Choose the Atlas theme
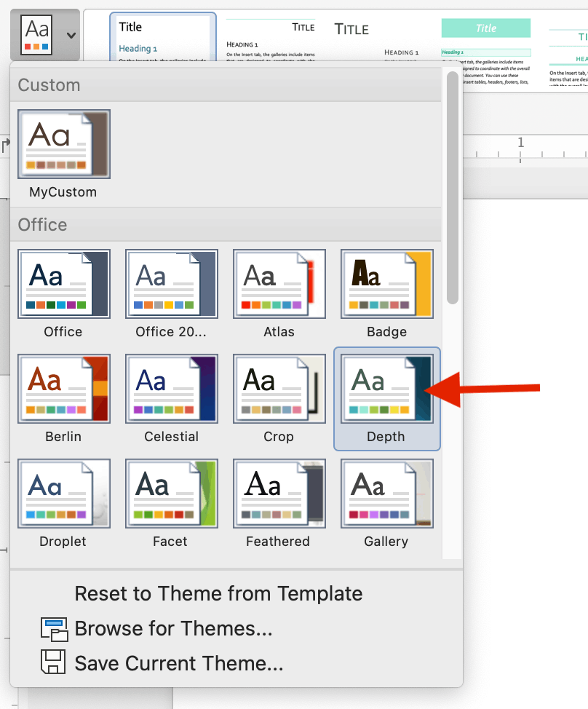The image size is (588, 709). point(279,283)
